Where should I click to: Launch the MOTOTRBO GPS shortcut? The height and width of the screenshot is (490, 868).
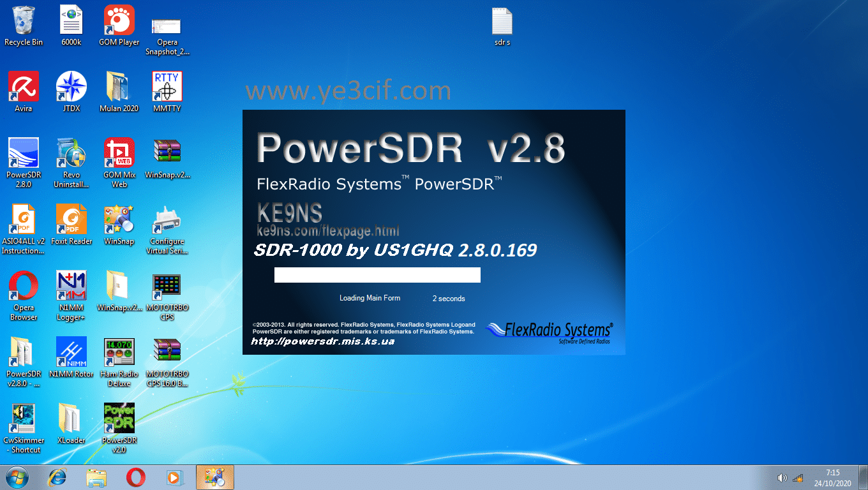tap(167, 295)
